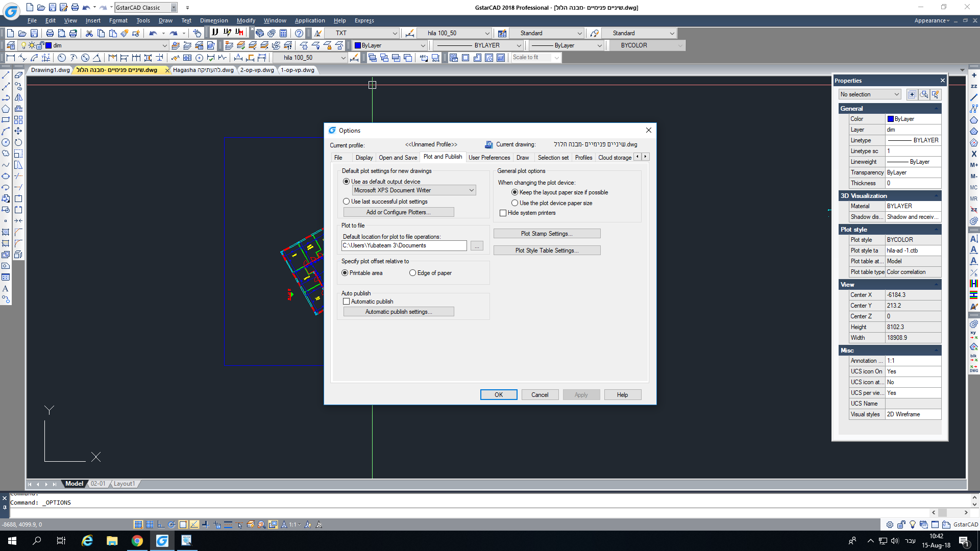Enable 'Hide system printers' checkbox
Image resolution: width=980 pixels, height=551 pixels.
(x=503, y=213)
